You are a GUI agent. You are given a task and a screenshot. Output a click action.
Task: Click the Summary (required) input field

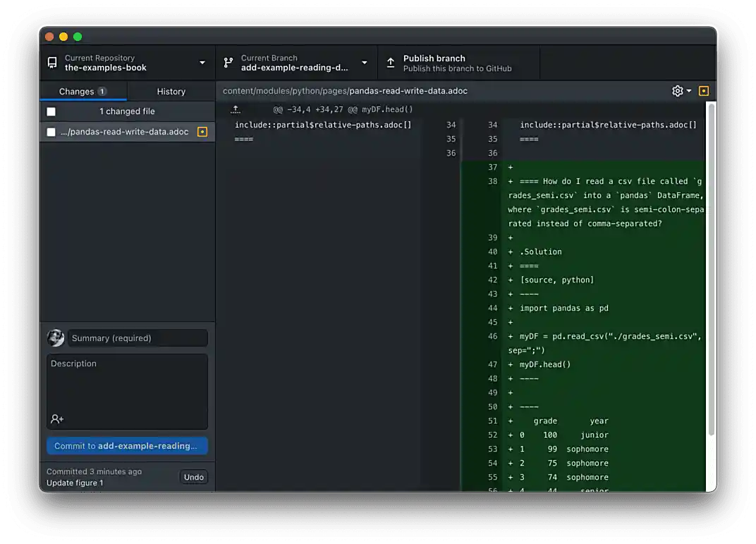tap(138, 338)
